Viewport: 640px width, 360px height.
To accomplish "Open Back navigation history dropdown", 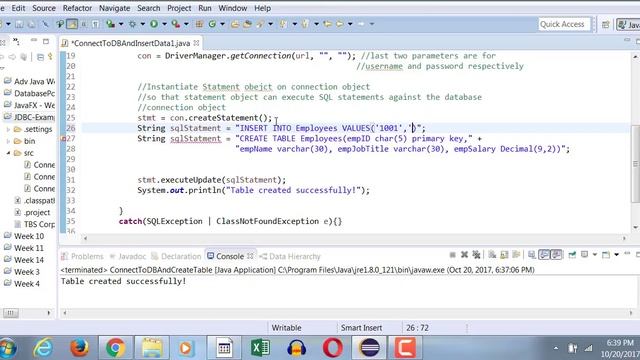I will point(350,24).
